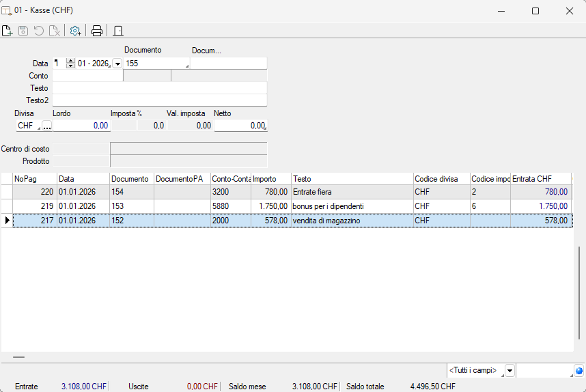Click the Lordo amount field
Screen dimensions: 586x392
81,126
